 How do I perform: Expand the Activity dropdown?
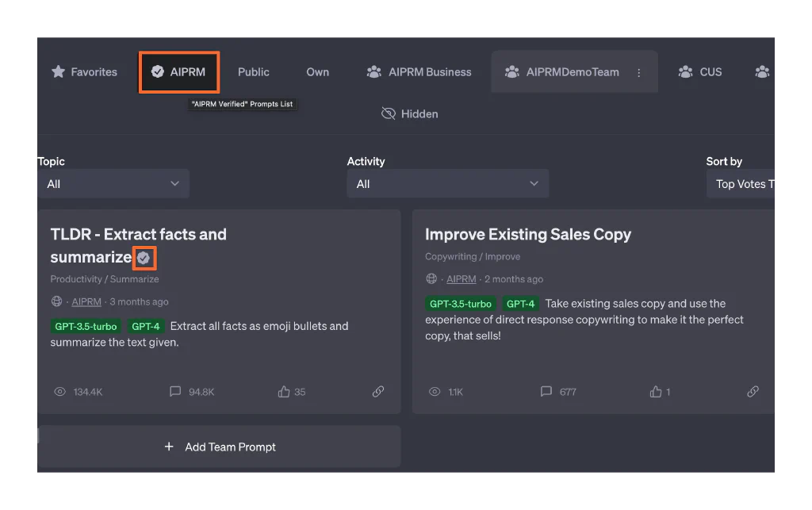tap(447, 184)
